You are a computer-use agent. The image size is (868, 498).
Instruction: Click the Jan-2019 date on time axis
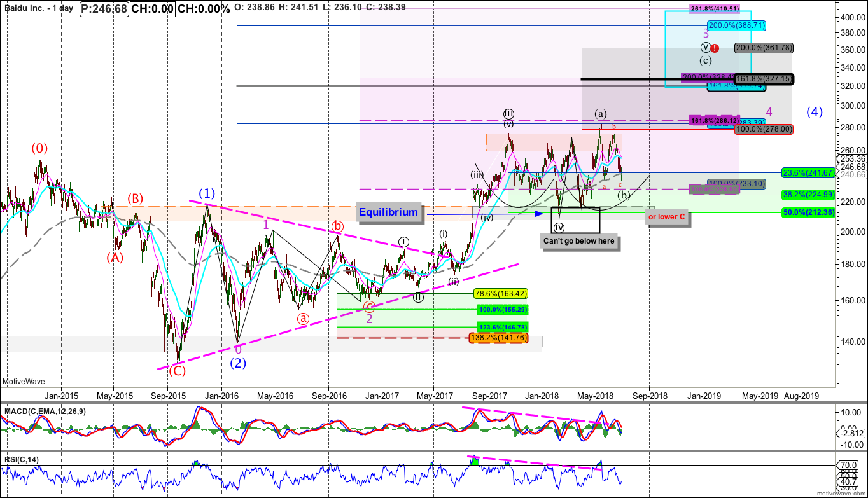pyautogui.click(x=704, y=395)
